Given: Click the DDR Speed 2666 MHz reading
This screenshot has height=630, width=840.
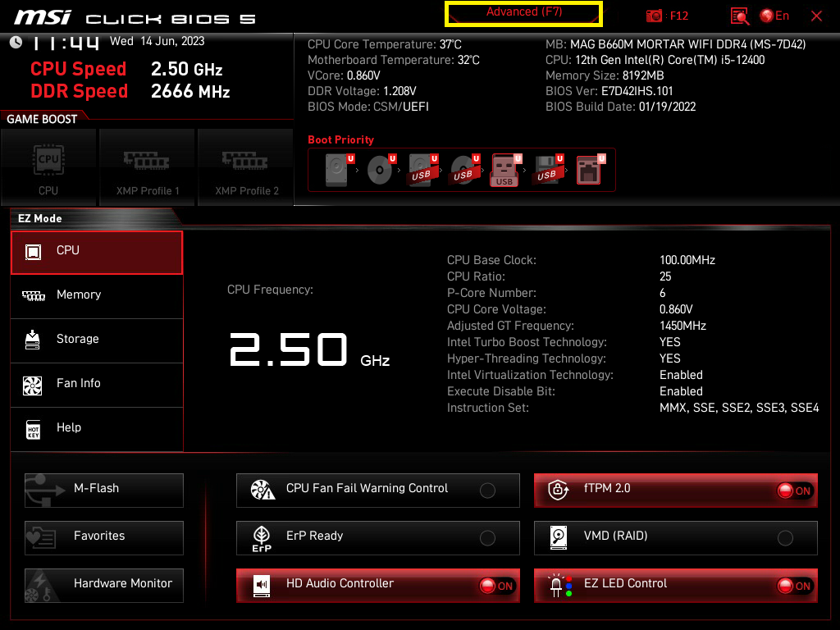Looking at the screenshot, I should click(x=130, y=91).
